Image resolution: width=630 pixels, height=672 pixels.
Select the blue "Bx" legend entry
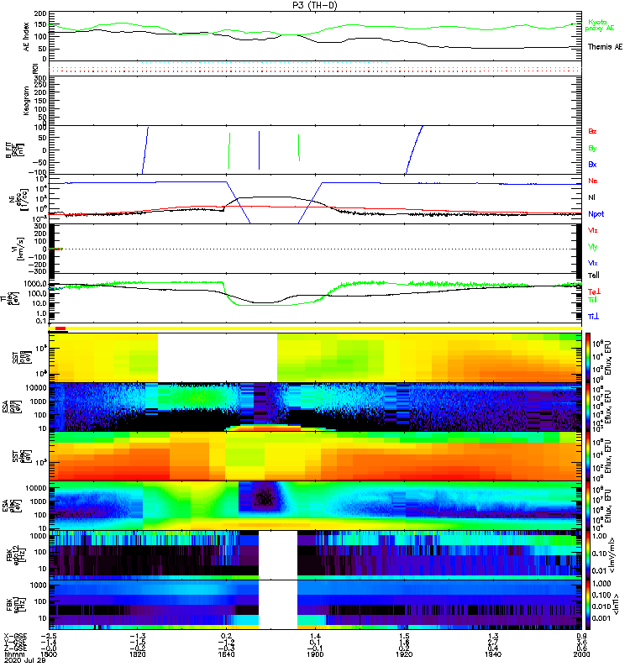pyautogui.click(x=592, y=164)
